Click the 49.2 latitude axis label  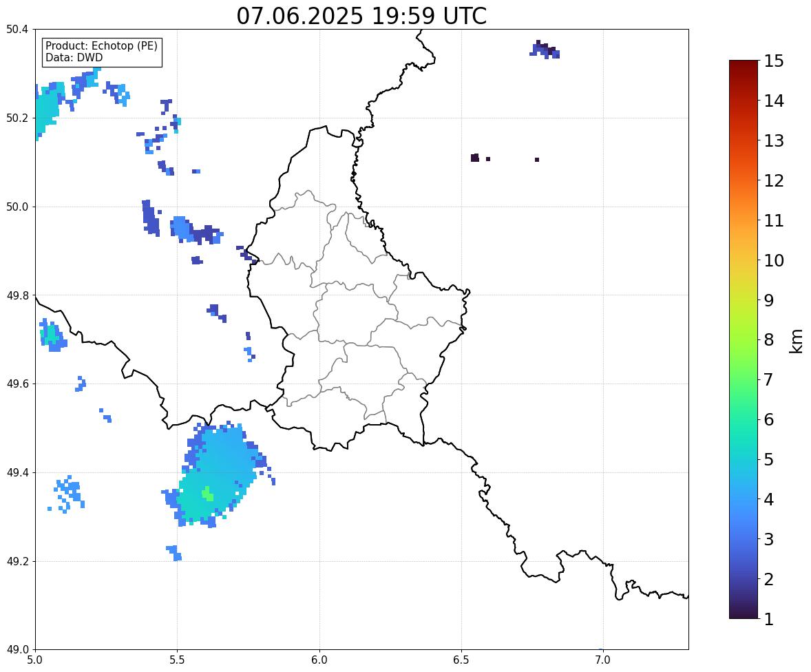tap(17, 561)
